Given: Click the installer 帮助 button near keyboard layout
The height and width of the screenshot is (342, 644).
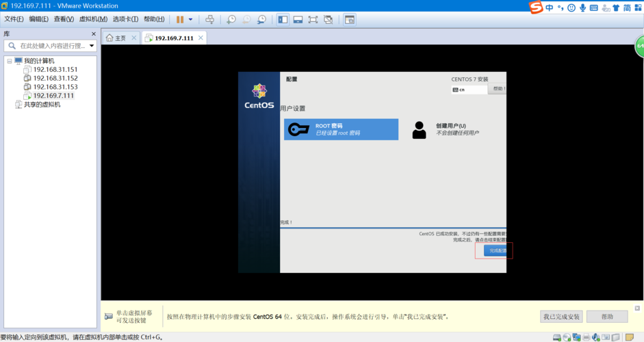Looking at the screenshot, I should click(497, 89).
